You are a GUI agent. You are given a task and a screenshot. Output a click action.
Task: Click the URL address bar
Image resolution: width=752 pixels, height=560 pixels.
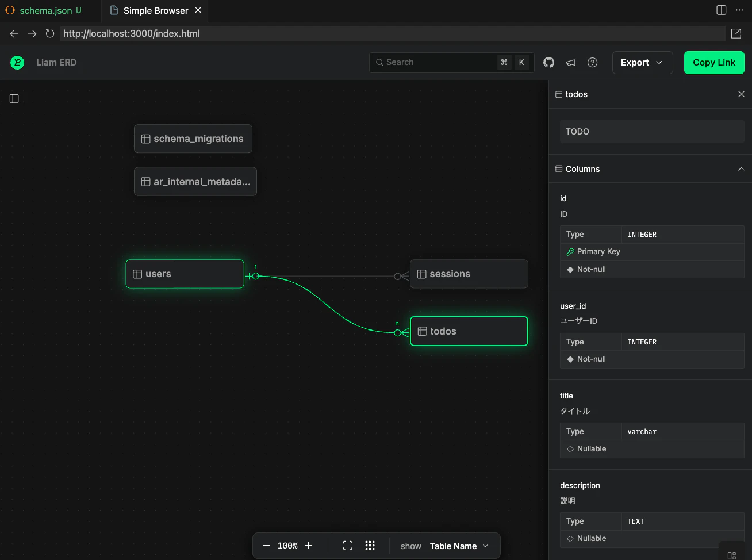point(393,33)
